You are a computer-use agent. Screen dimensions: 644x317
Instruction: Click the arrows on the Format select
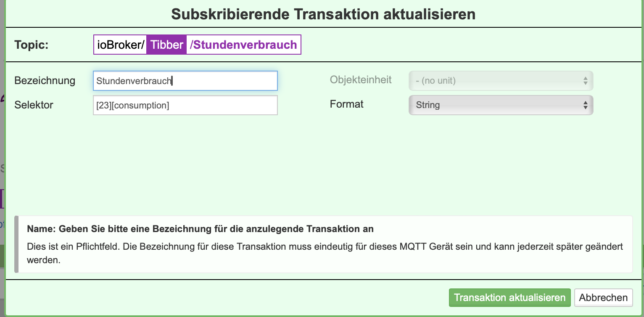click(x=585, y=105)
